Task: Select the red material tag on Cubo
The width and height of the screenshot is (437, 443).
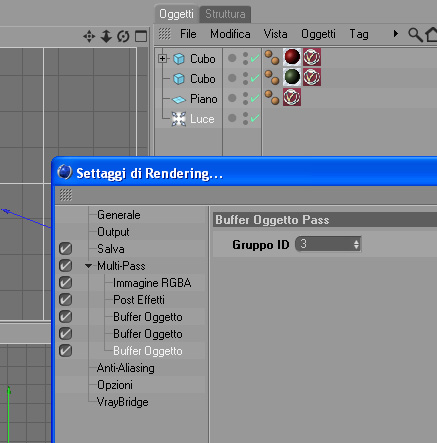Action: tap(292, 57)
